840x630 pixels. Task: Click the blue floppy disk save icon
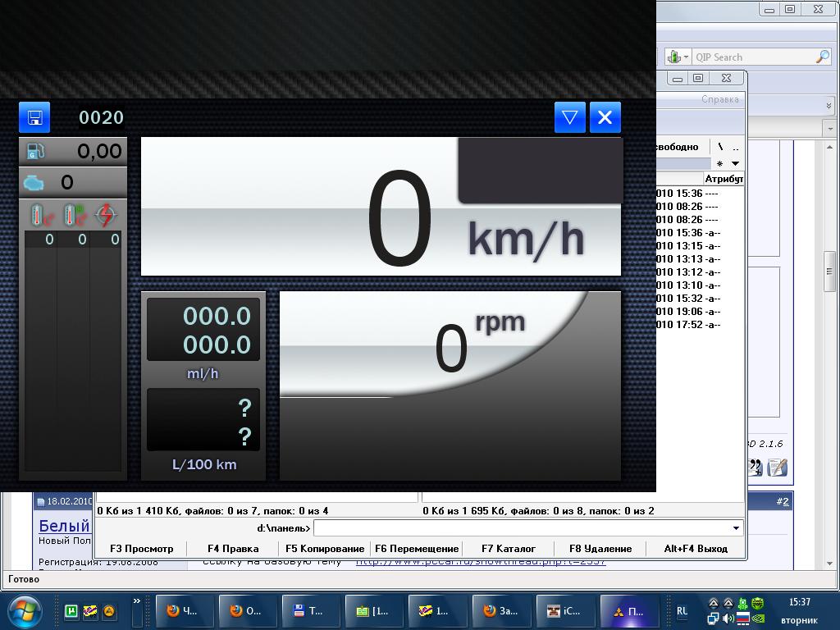34,117
